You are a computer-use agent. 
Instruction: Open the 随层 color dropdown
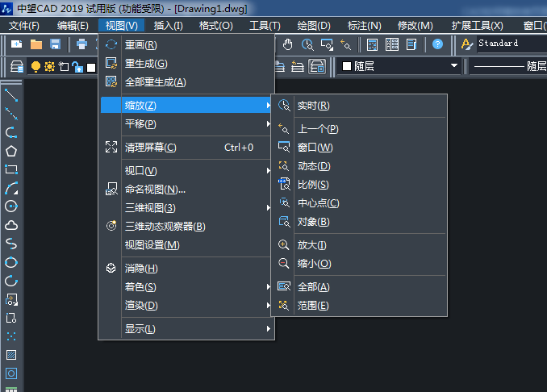(x=399, y=66)
